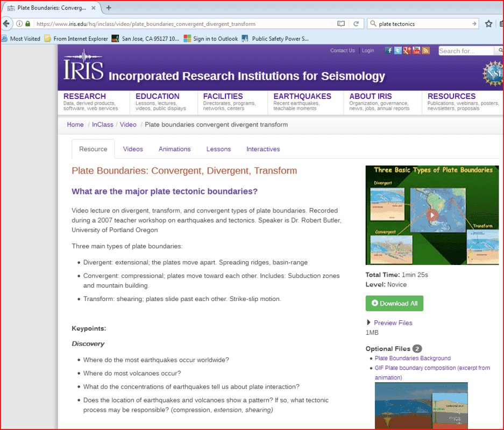
Task: Switch to the Lessons tab
Action: (218, 149)
